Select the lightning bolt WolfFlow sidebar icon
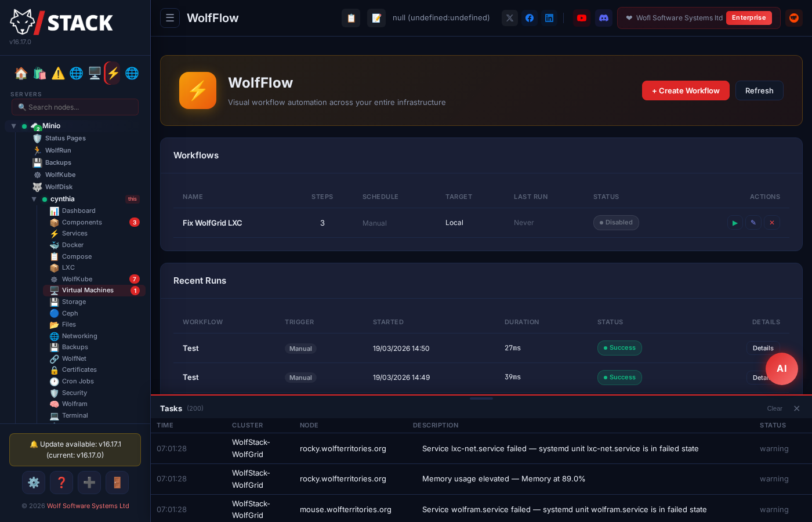 pos(113,73)
